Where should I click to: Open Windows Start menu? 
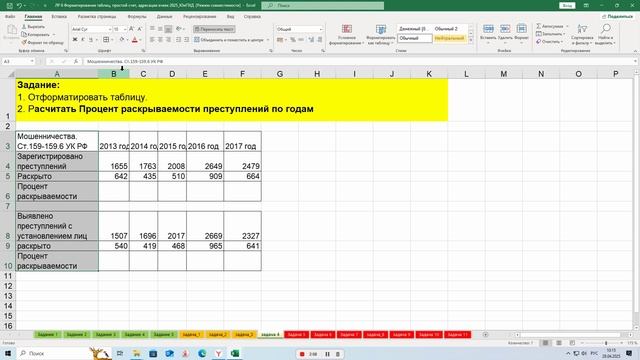coord(8,353)
